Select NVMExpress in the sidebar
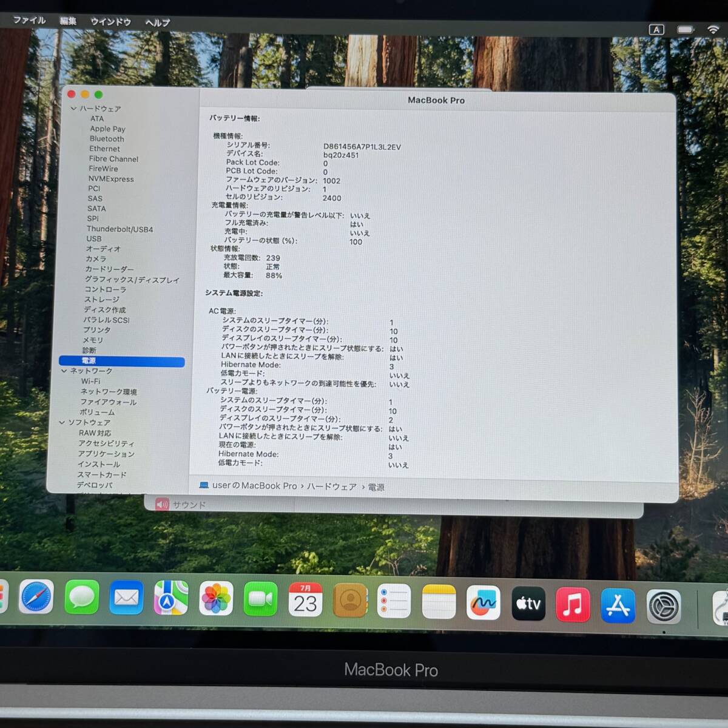The height and width of the screenshot is (728, 728). click(x=111, y=179)
